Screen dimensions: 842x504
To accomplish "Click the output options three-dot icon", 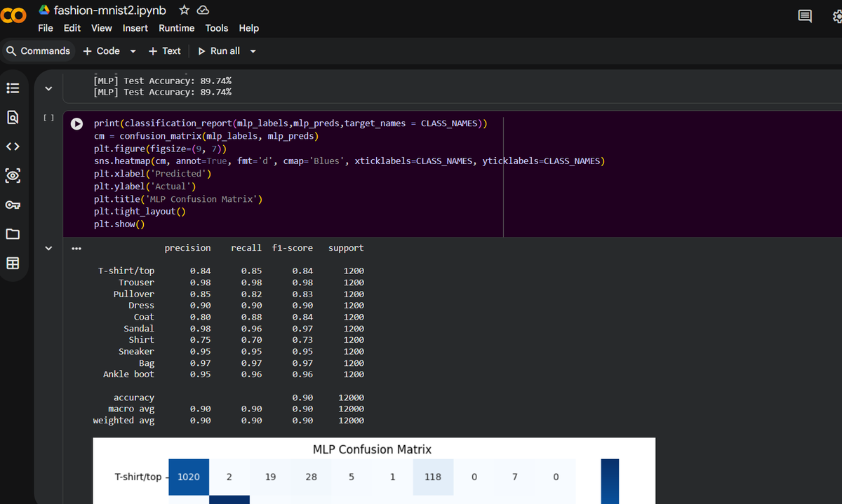I will click(76, 248).
